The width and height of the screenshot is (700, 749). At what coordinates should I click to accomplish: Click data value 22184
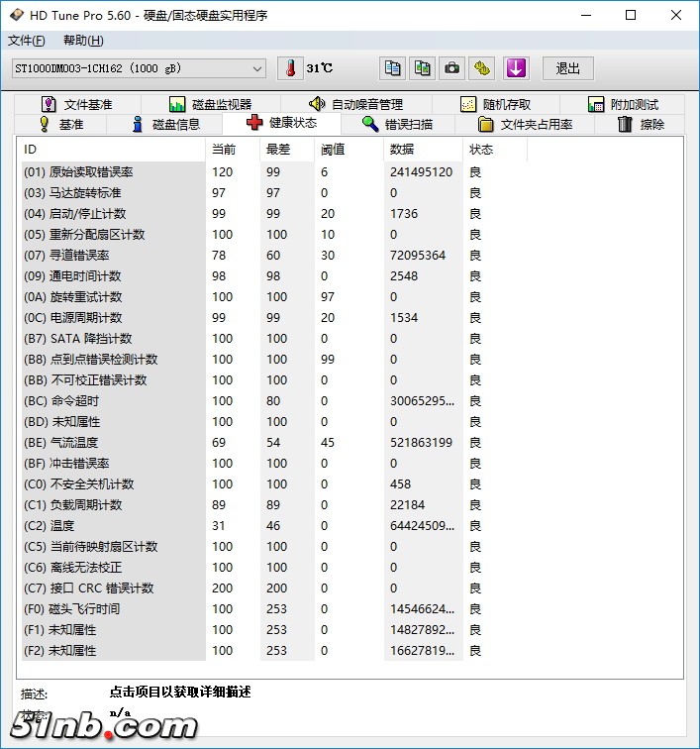[x=407, y=505]
